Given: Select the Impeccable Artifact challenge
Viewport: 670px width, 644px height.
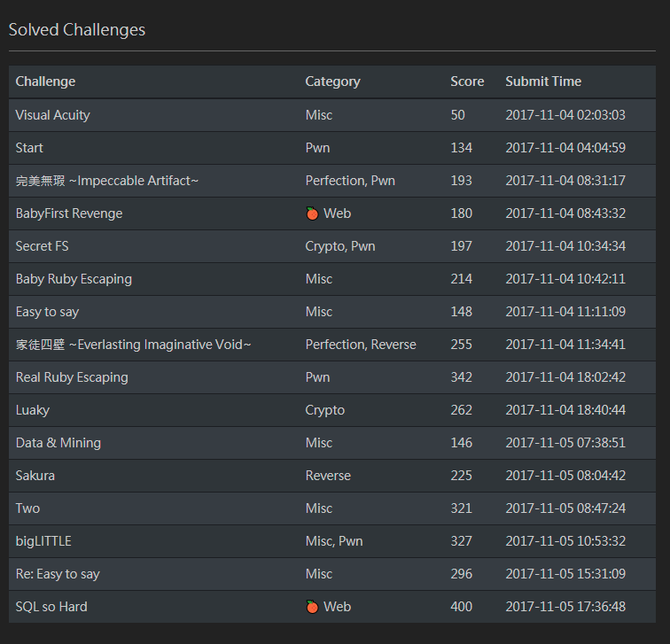Looking at the screenshot, I should (x=107, y=181).
